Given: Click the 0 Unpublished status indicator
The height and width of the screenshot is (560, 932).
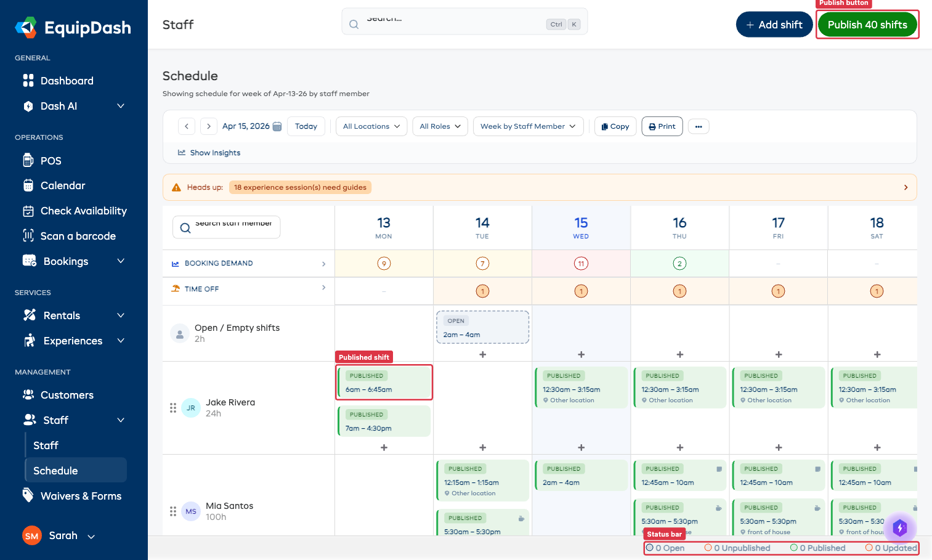Looking at the screenshot, I should pos(737,548).
